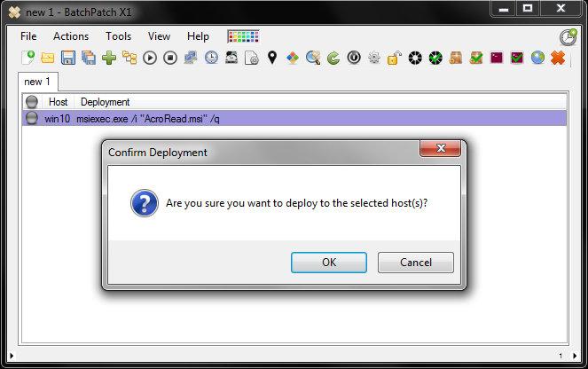This screenshot has height=369, width=588.
Task: Click the play button toolbar icon
Action: 150,58
